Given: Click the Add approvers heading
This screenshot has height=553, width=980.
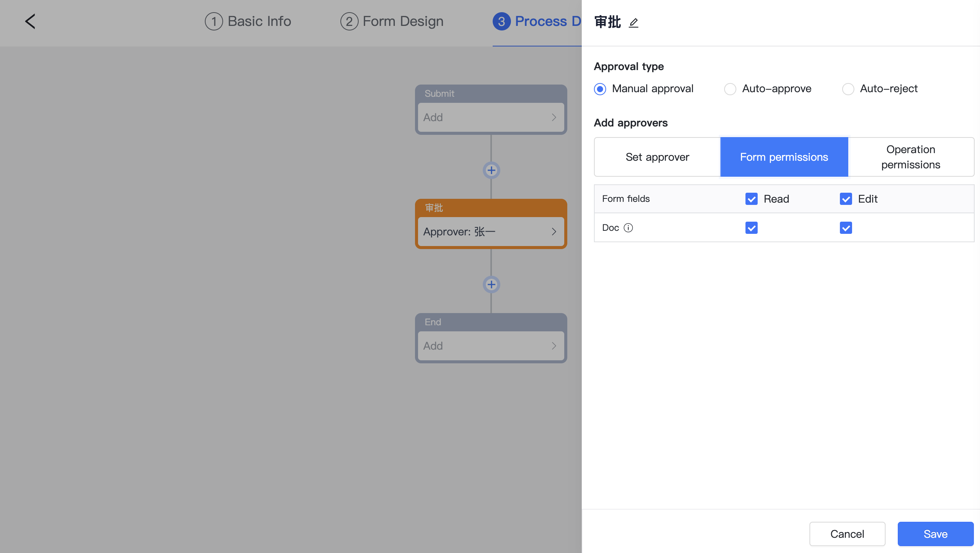Looking at the screenshot, I should 630,123.
